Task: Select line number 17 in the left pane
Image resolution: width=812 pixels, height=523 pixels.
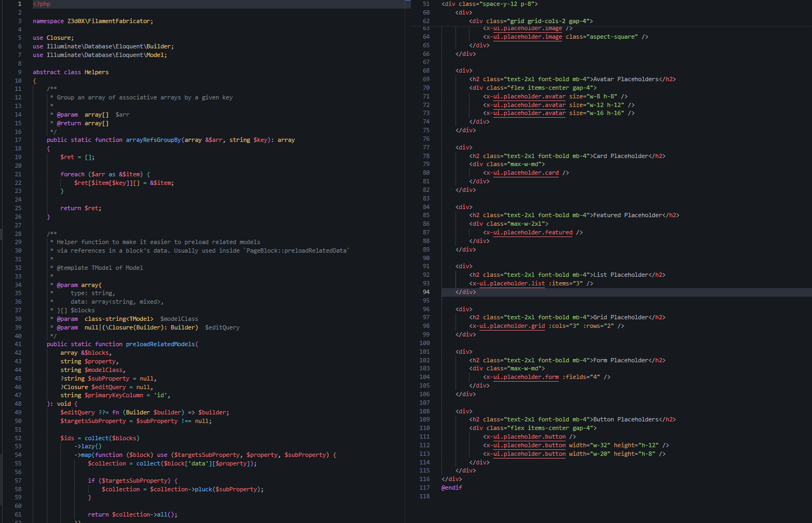Action: click(x=18, y=140)
